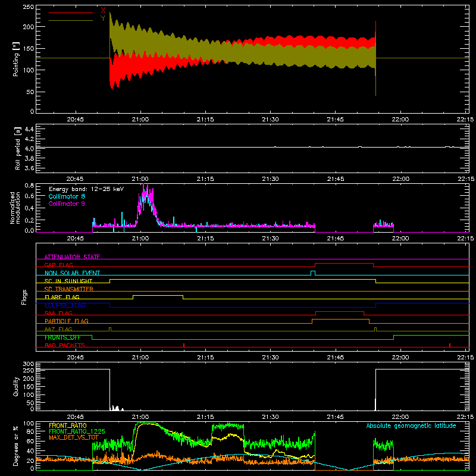This screenshot has height=476, width=476.
Task: Click the ATTENUATOR_STATE flag label
Action: pos(72,257)
